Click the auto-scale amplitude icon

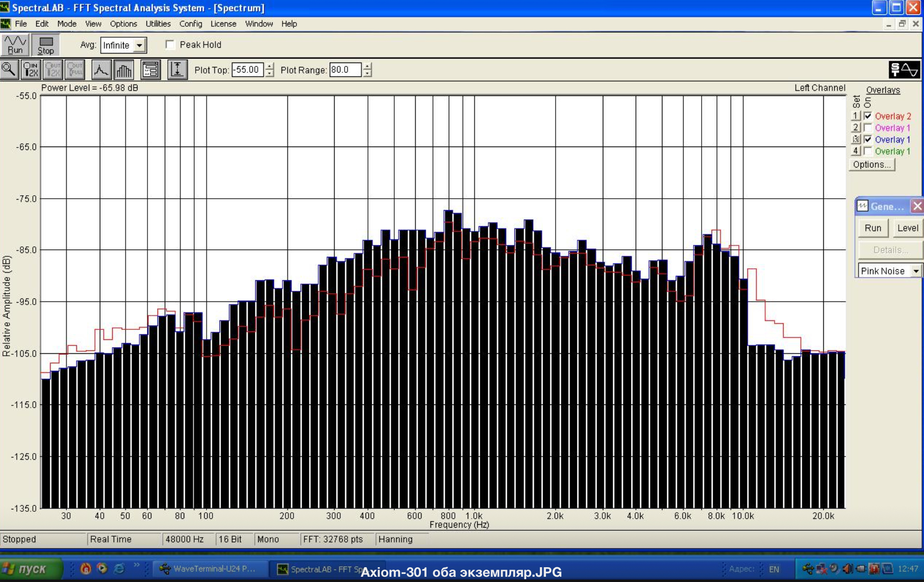(177, 70)
